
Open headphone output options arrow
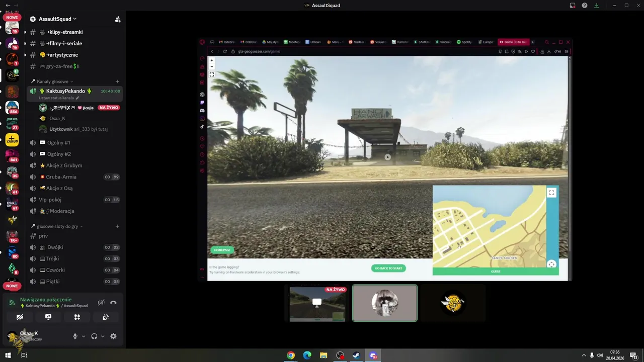pos(103,336)
